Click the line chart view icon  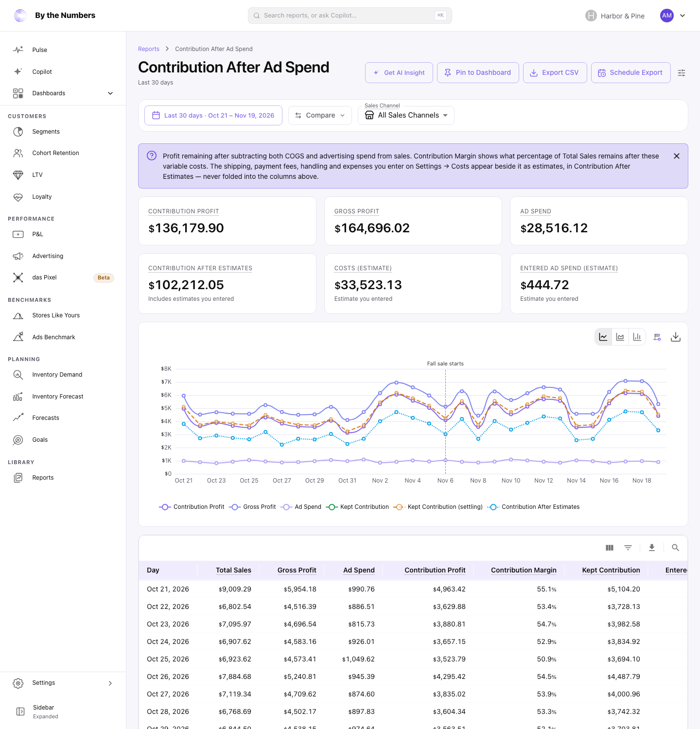point(603,337)
